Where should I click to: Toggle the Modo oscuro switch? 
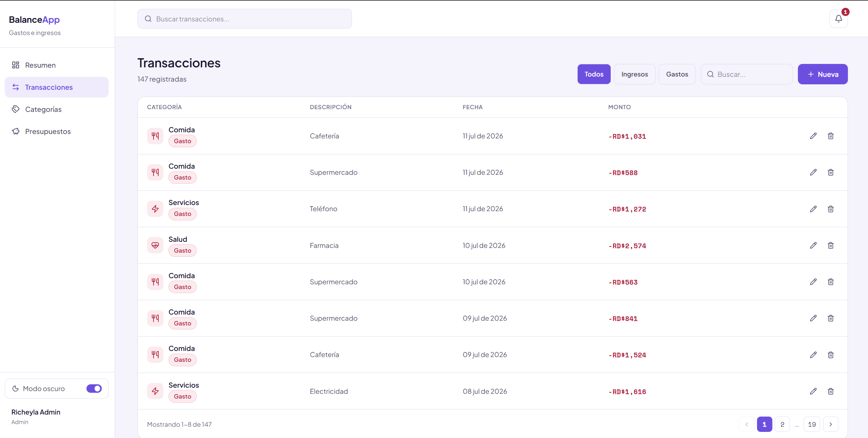click(94, 389)
